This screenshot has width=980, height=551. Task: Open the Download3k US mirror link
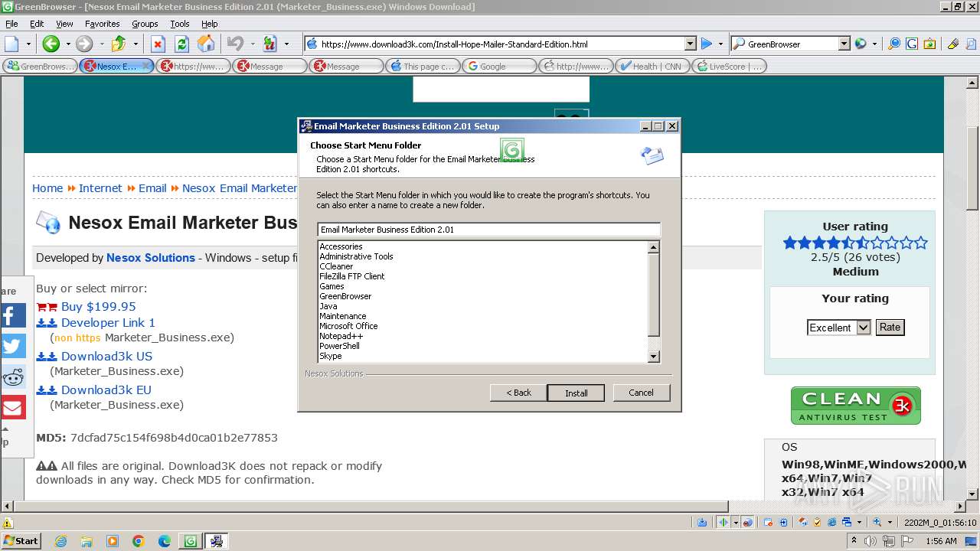[106, 356]
